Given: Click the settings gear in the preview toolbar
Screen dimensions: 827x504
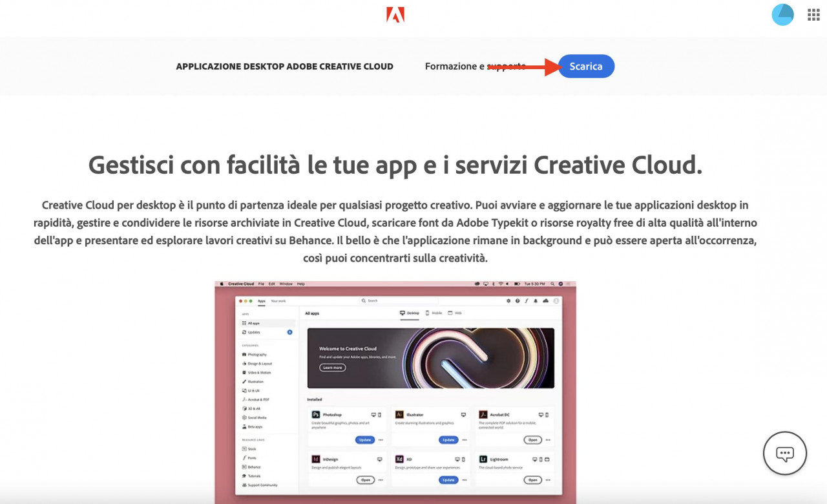Looking at the screenshot, I should coord(508,300).
